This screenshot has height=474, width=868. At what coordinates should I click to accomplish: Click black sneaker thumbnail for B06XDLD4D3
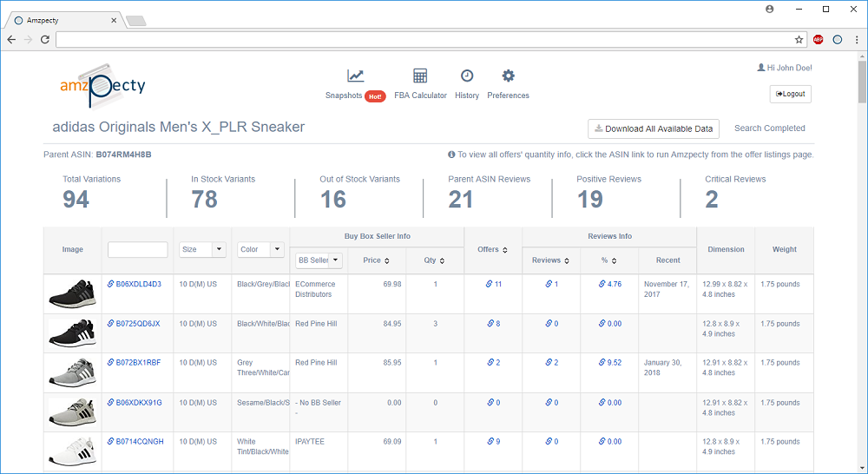click(x=72, y=294)
